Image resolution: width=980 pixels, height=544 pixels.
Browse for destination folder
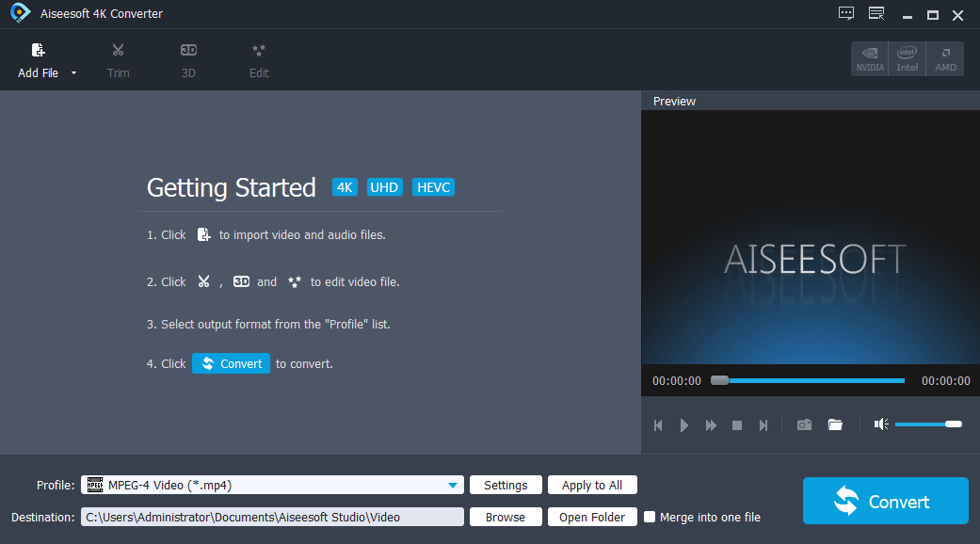tap(506, 517)
